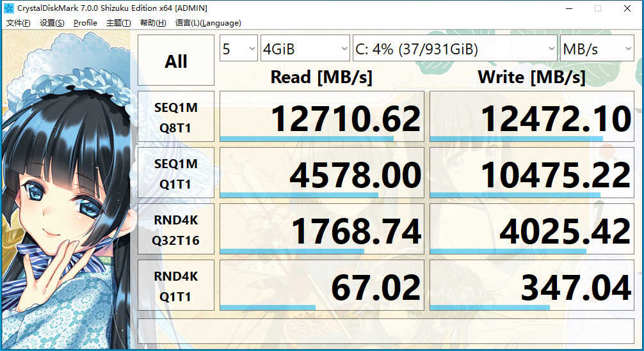The height and width of the screenshot is (351, 644).
Task: Click the write result 10475.22
Action: pyautogui.click(x=532, y=173)
